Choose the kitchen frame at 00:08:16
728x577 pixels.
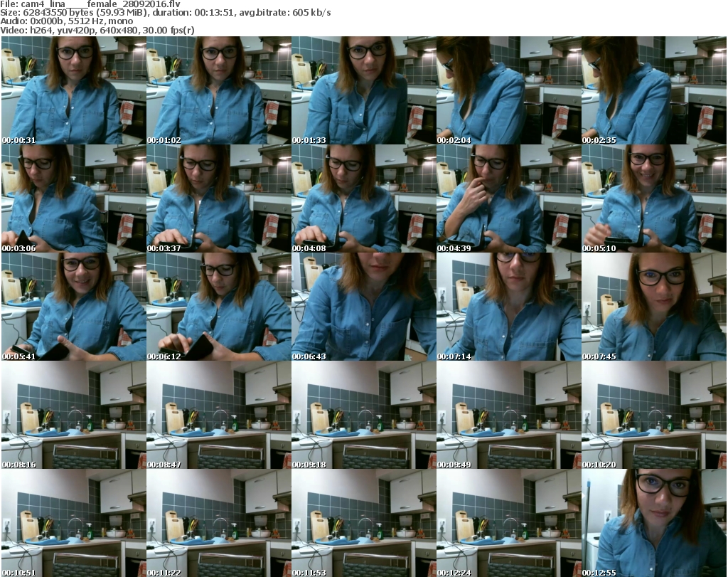coord(74,415)
